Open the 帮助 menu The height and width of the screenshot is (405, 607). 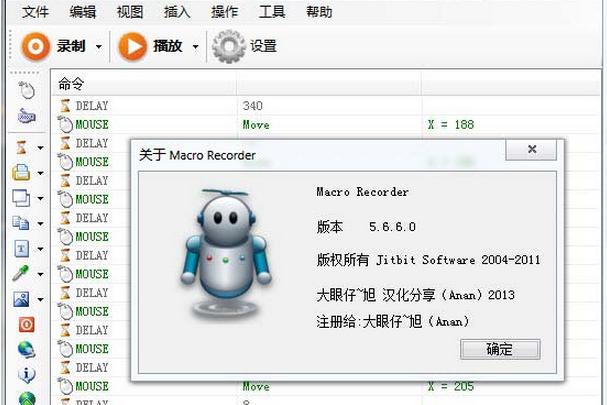(319, 12)
